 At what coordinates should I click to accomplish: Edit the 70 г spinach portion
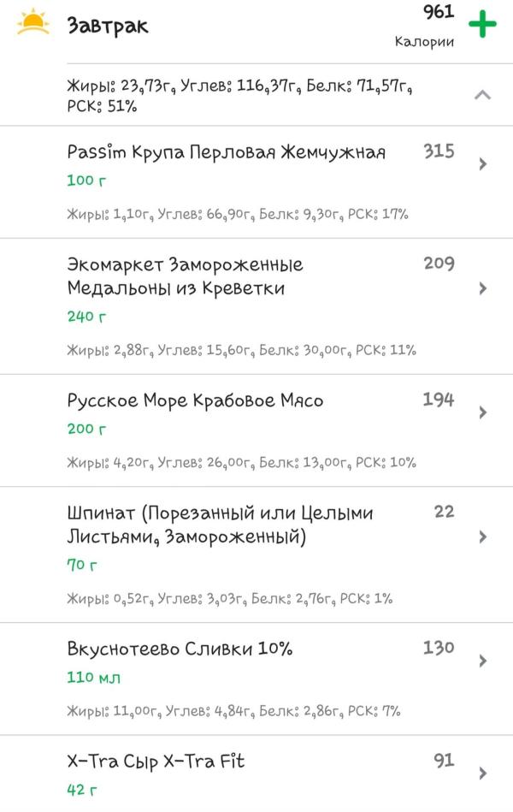[x=82, y=565]
